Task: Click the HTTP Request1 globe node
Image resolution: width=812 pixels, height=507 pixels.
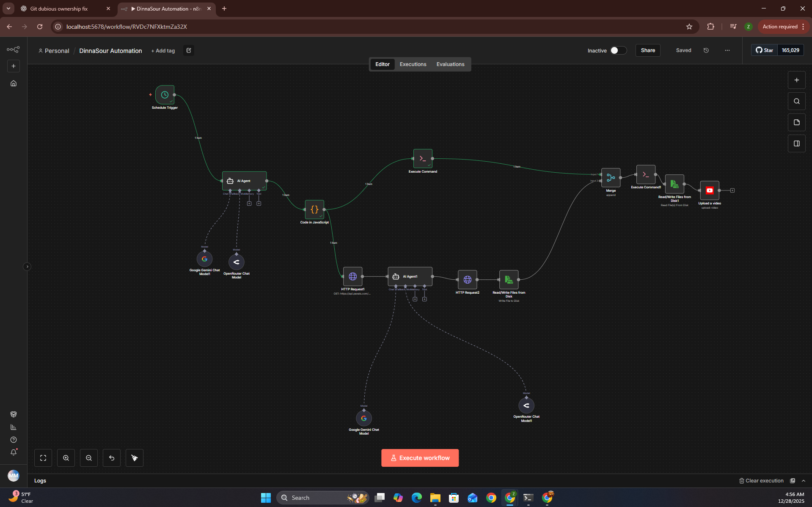Action: pos(352,276)
